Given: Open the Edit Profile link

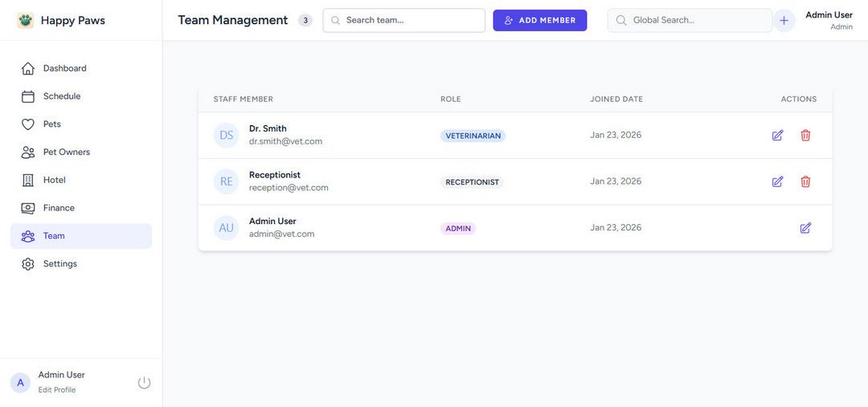Looking at the screenshot, I should coord(57,390).
